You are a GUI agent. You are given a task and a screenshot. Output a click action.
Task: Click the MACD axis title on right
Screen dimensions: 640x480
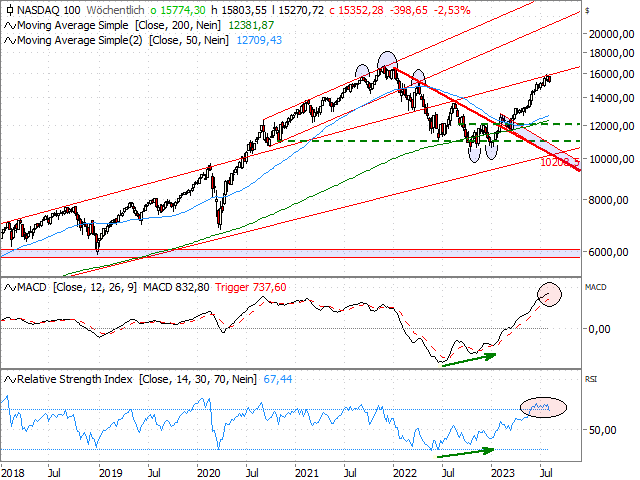point(596,287)
